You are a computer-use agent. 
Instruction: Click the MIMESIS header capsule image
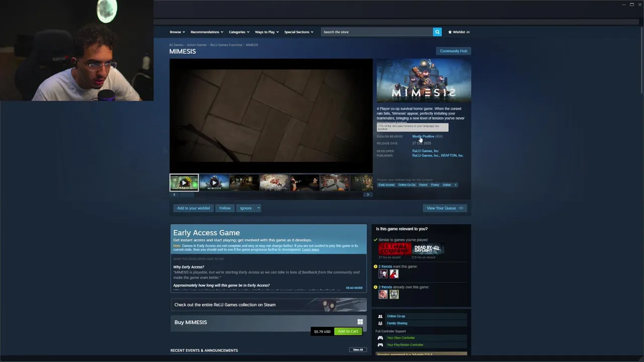point(424,81)
